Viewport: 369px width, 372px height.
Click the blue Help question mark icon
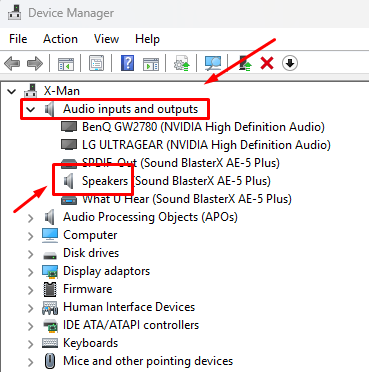point(128,63)
